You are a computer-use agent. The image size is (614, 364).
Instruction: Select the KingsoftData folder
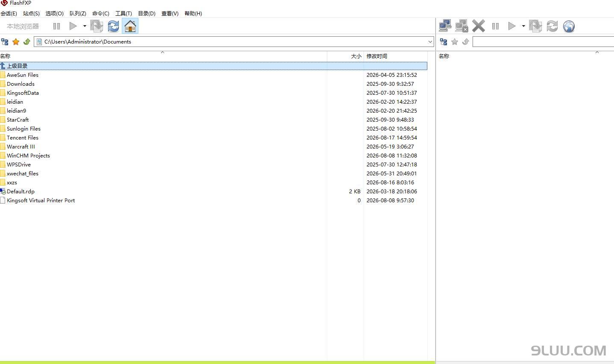(214, 93)
